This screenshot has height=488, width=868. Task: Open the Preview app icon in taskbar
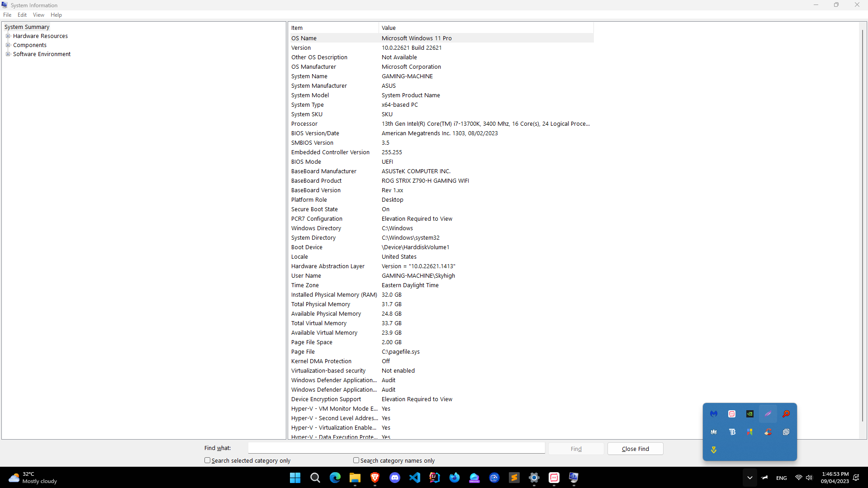point(474,478)
